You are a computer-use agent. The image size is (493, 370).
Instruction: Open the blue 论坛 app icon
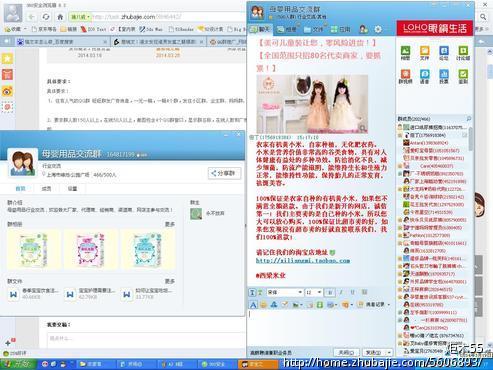444,53
